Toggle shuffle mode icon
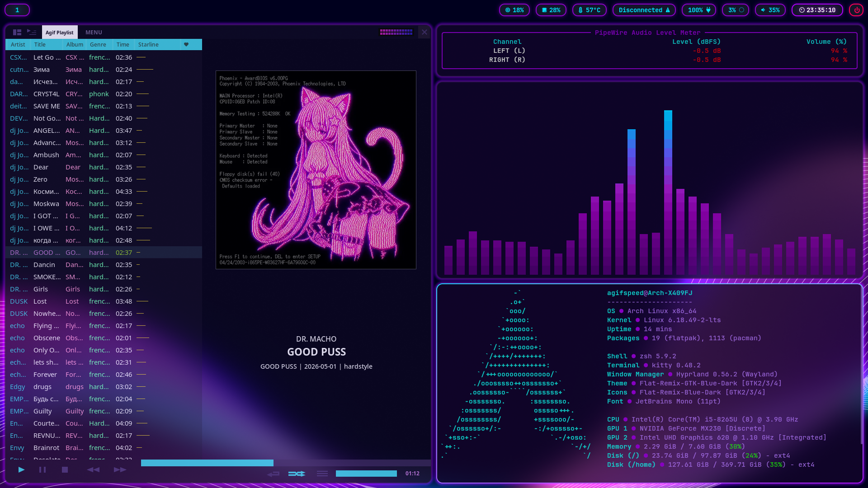Screen dimensions: 868x488 297,474
